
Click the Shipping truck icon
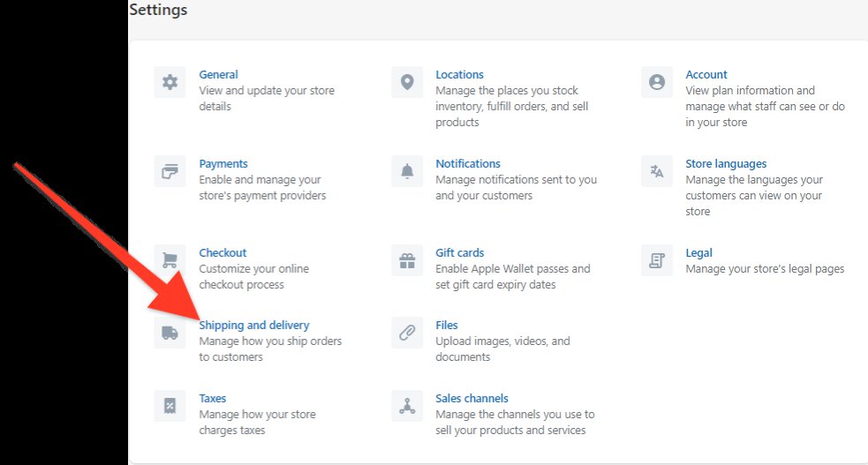click(x=170, y=333)
